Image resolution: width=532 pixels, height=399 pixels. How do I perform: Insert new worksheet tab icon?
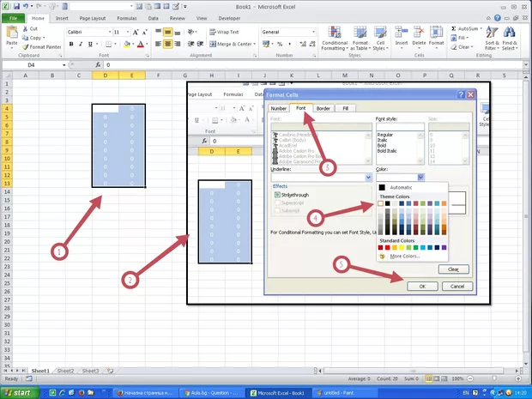coord(111,371)
